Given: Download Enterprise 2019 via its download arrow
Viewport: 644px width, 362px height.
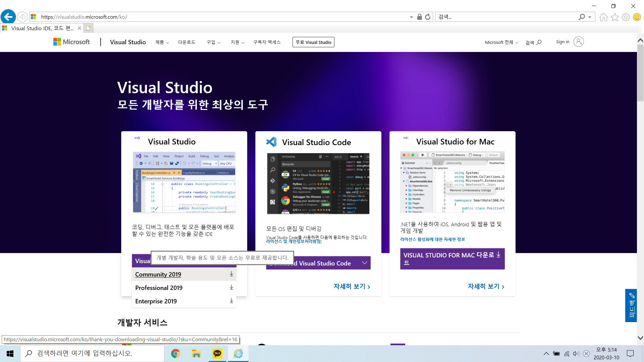Looking at the screenshot, I should coord(231,301).
